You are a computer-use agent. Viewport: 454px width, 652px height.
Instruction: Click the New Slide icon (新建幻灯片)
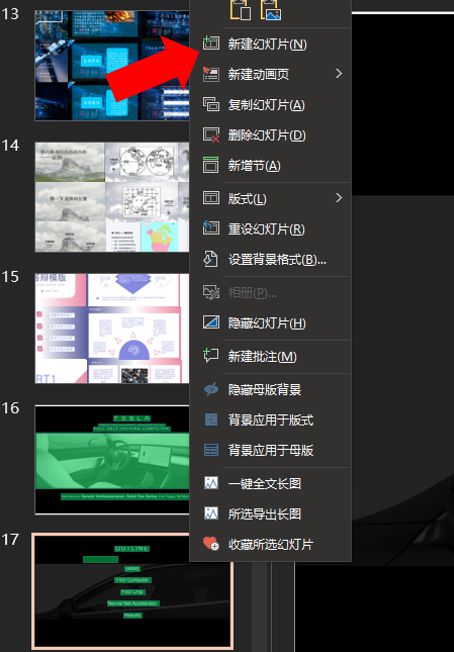point(211,44)
